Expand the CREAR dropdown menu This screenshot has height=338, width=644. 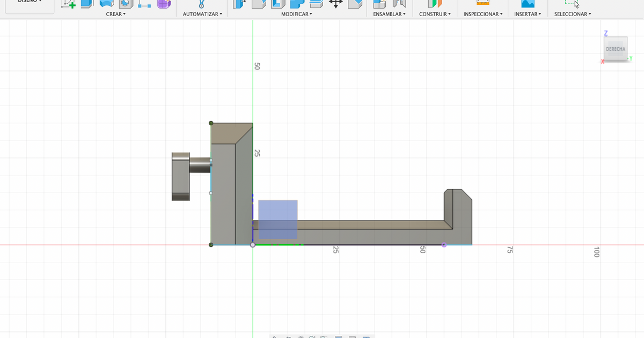click(x=116, y=14)
